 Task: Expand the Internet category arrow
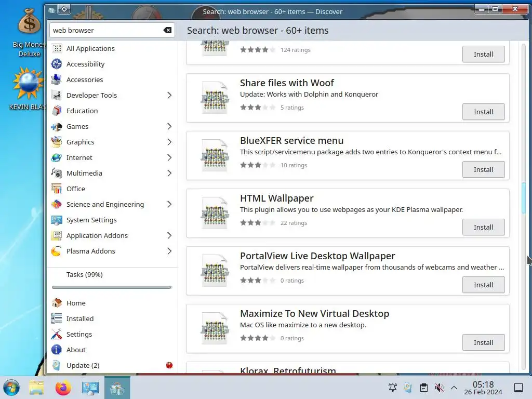(169, 158)
